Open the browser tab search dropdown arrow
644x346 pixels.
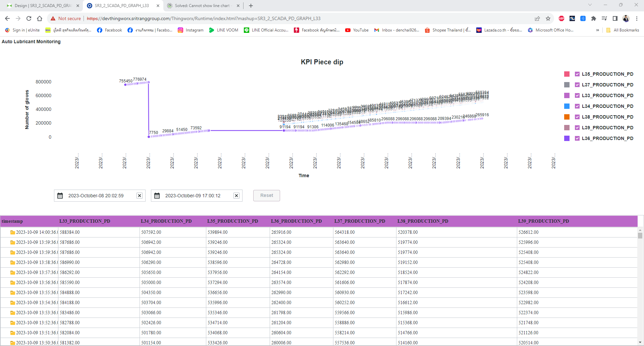click(590, 5)
